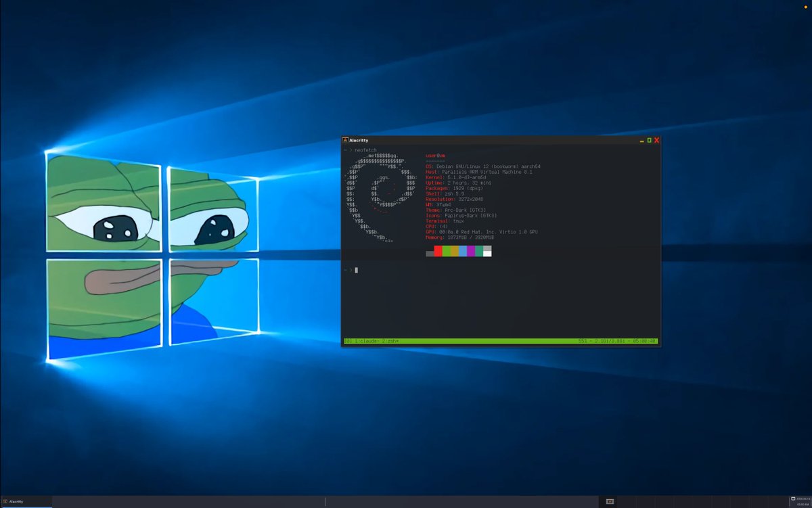Viewport: 812px width, 508px height.
Task: Click the Alacritty window title text
Action: (359, 140)
